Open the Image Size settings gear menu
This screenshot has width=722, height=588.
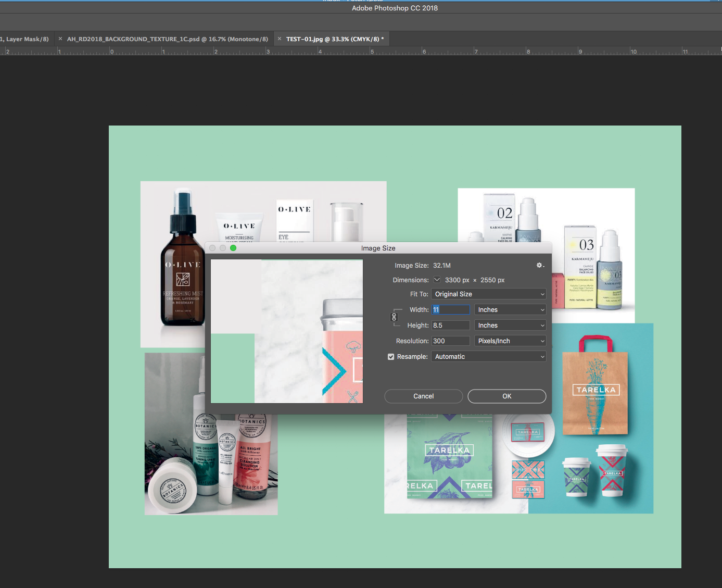click(x=540, y=265)
